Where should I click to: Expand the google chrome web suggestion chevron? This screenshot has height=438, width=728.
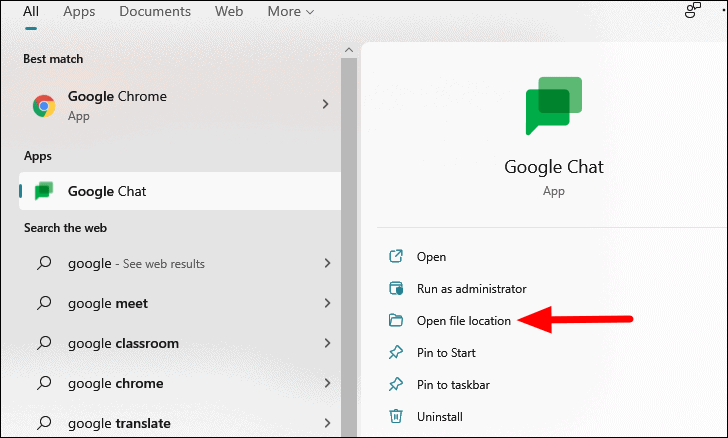point(327,383)
